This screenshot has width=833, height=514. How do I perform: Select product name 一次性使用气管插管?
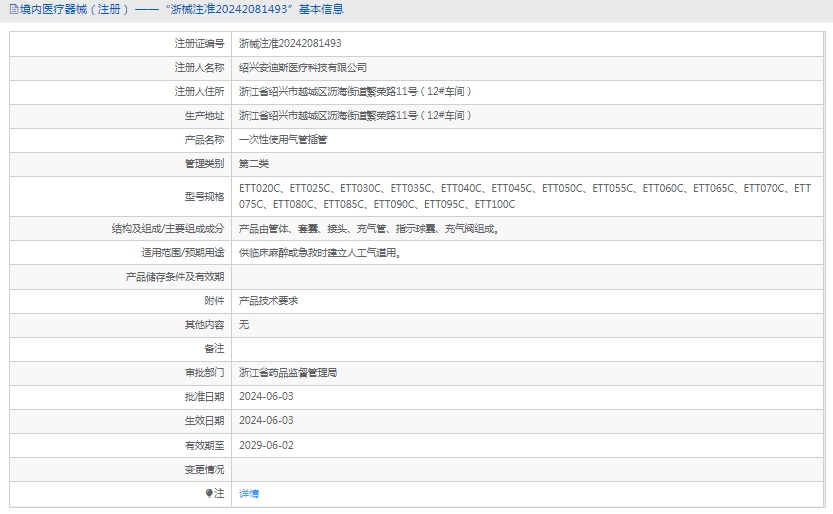pyautogui.click(x=283, y=140)
